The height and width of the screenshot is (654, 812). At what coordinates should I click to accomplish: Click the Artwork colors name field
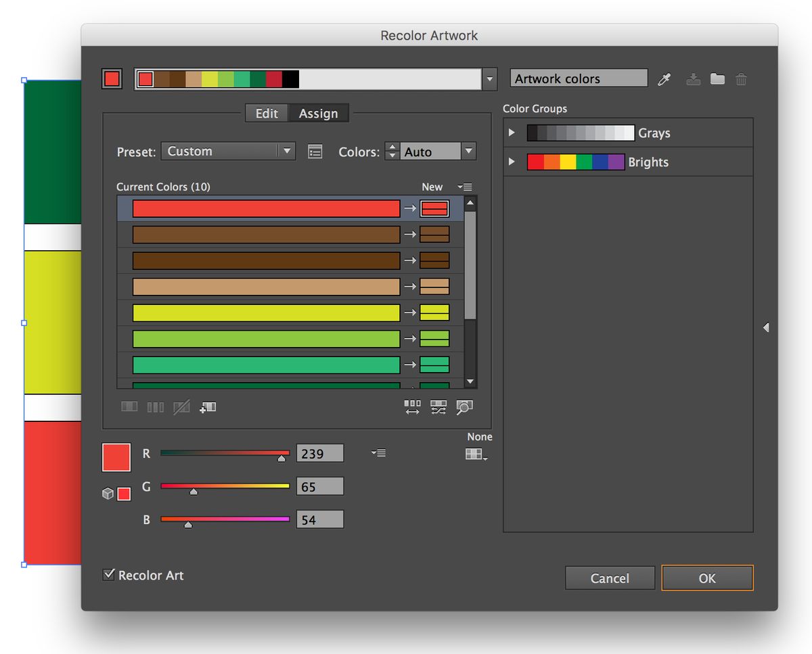pos(579,79)
